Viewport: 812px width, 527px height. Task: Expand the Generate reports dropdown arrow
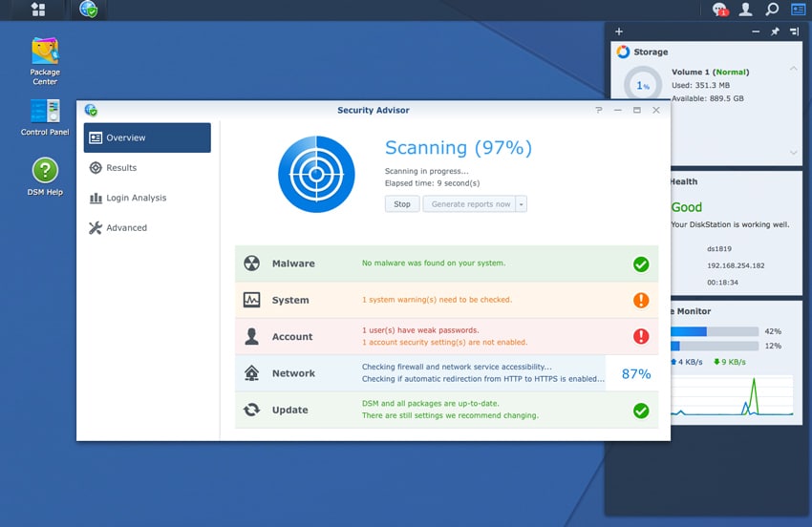(x=522, y=204)
